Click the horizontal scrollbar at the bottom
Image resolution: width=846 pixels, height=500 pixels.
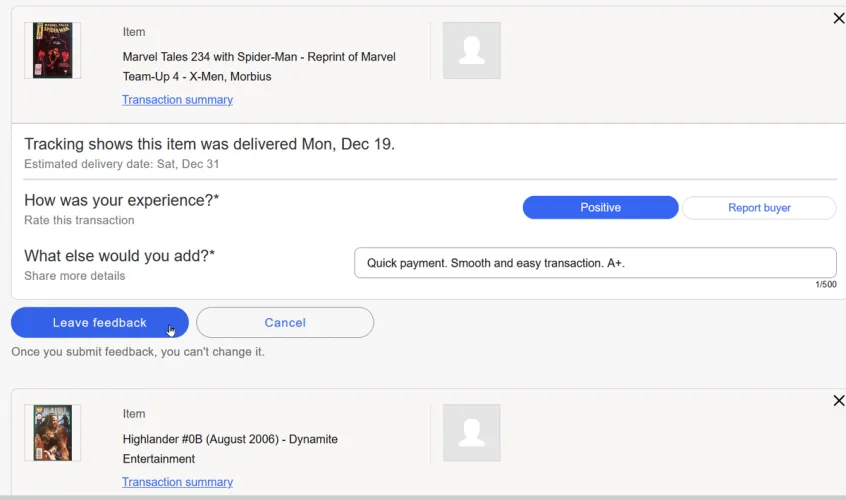click(x=423, y=496)
